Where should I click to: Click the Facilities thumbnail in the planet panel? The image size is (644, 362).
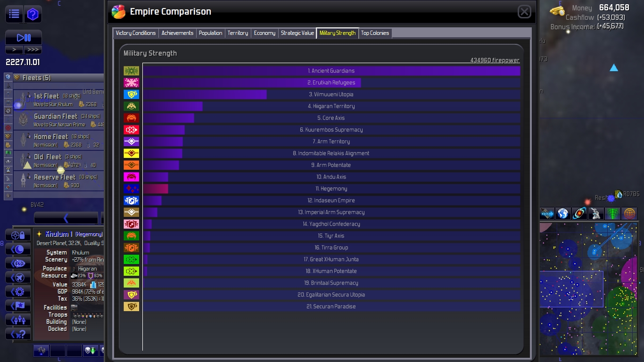pos(74,307)
